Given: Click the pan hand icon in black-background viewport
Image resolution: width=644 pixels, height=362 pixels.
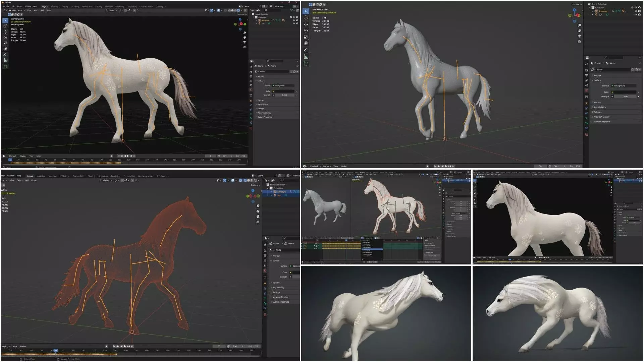Looking at the screenshot, I should click(245, 37).
